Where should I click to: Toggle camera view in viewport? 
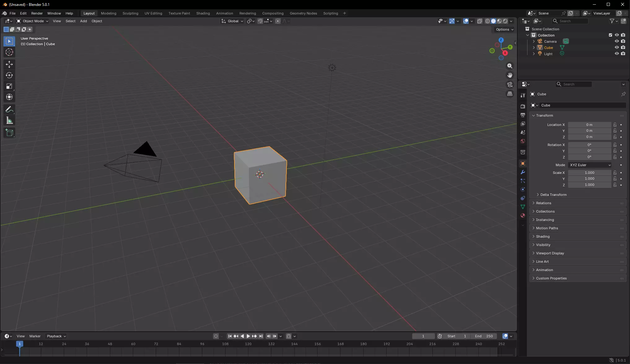pos(510,84)
